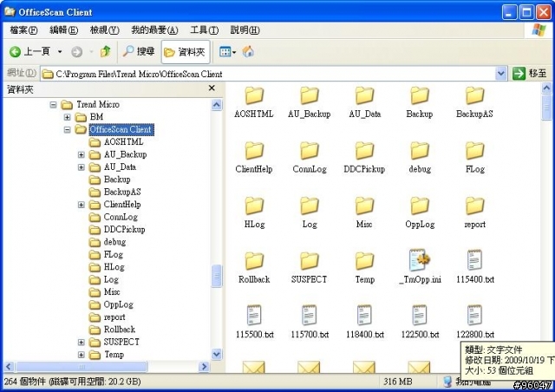Click the address bar path field
Viewport: 555px width, 392px height.
(268, 74)
